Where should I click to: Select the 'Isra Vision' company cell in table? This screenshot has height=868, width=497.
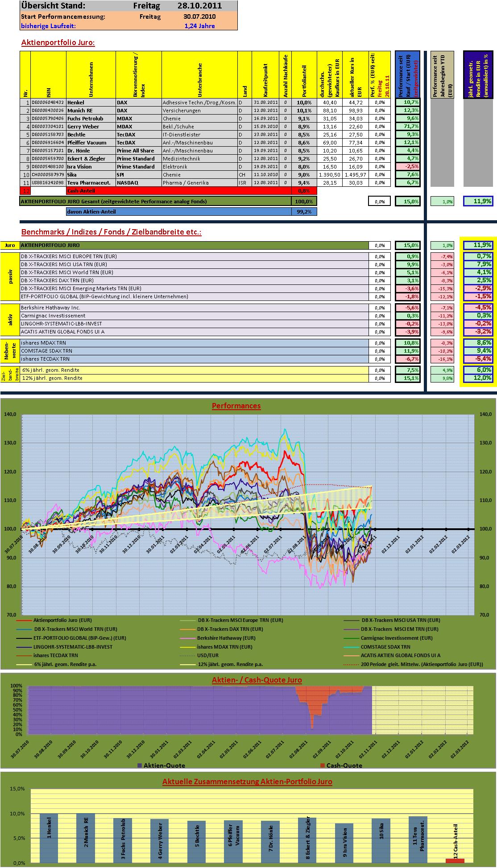point(91,167)
